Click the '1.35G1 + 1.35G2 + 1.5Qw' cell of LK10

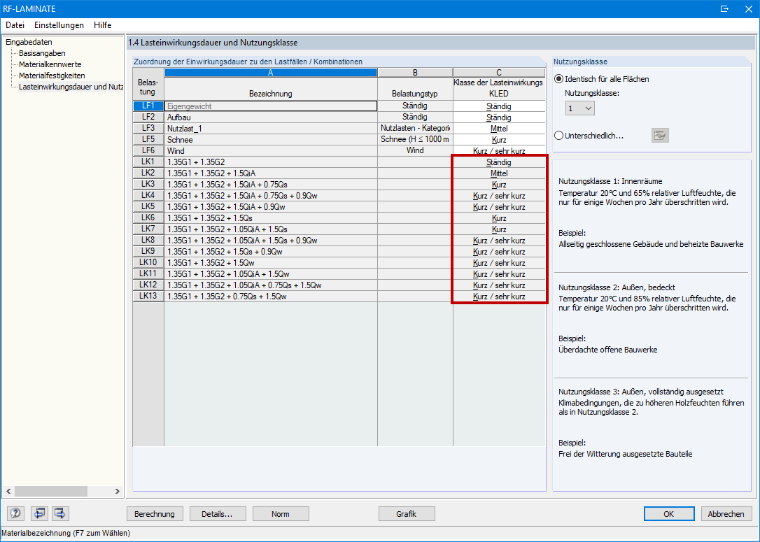coord(270,262)
